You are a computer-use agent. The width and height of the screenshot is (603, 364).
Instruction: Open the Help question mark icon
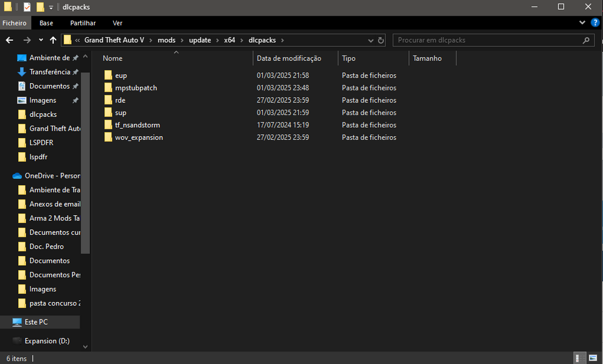pyautogui.click(x=595, y=23)
